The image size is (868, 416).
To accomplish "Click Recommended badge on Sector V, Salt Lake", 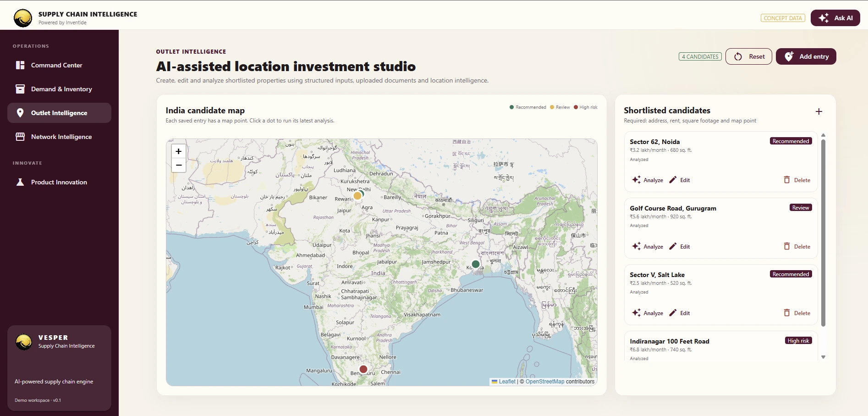I will pos(791,274).
